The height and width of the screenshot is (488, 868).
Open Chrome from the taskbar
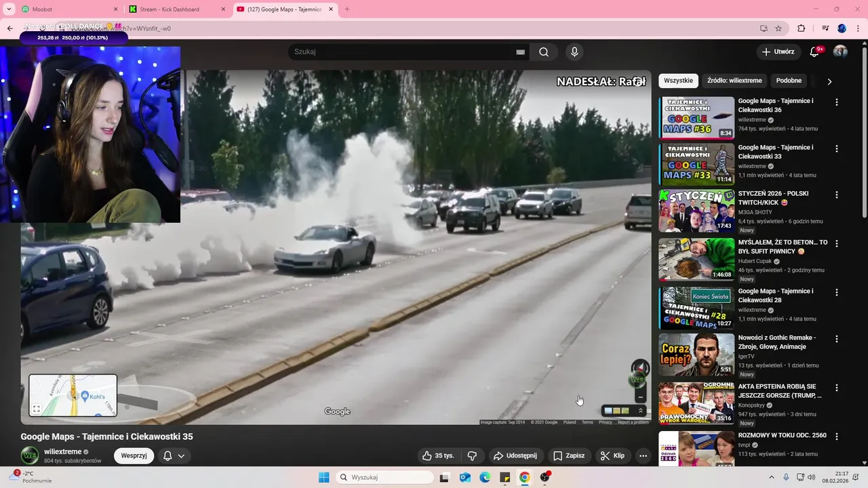point(524,477)
